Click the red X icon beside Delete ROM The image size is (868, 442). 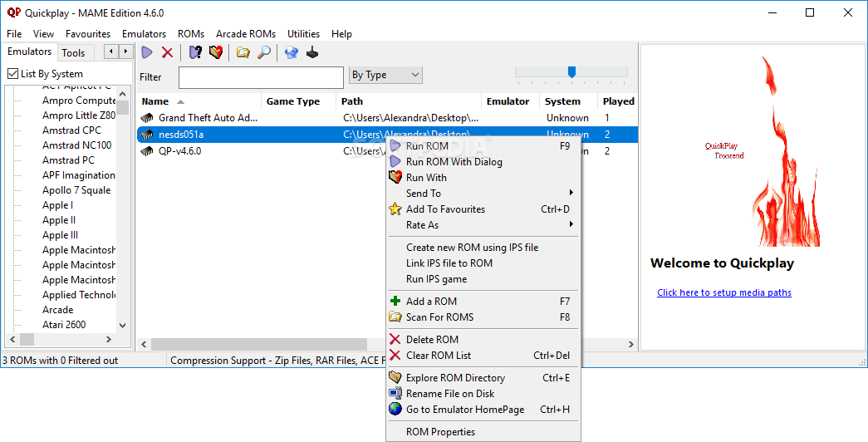coord(395,340)
